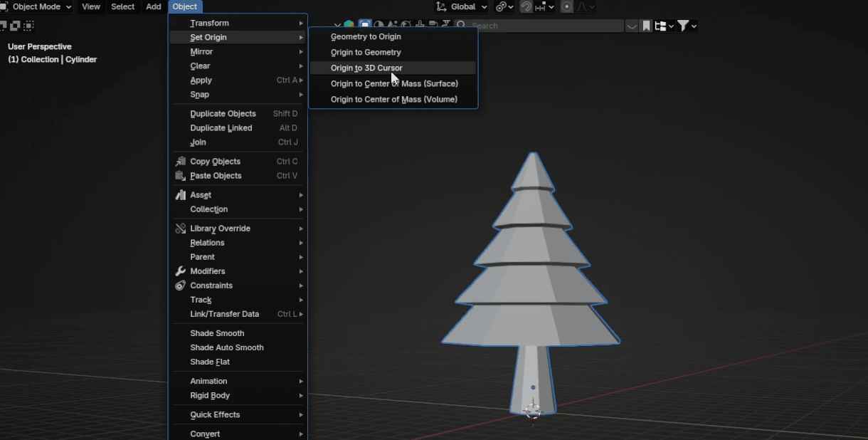Image resolution: width=868 pixels, height=440 pixels.
Task: Choose Origin to 3D Cursor
Action: point(366,68)
